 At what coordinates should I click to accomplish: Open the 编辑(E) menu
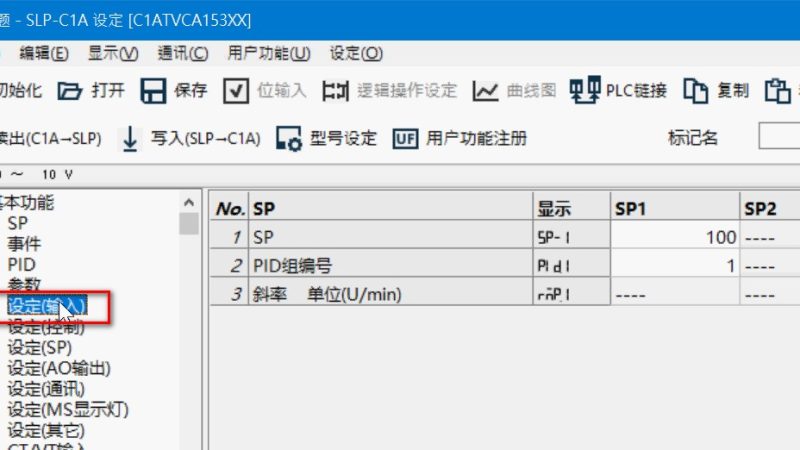pos(44,53)
